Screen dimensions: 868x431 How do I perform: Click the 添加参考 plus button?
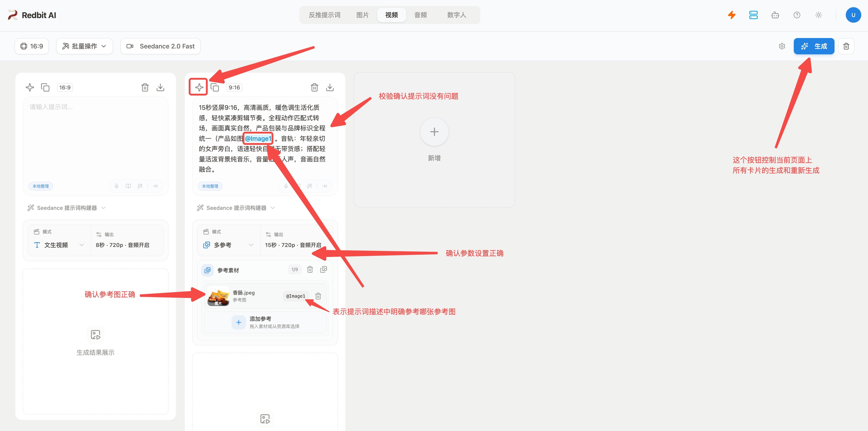click(x=238, y=322)
